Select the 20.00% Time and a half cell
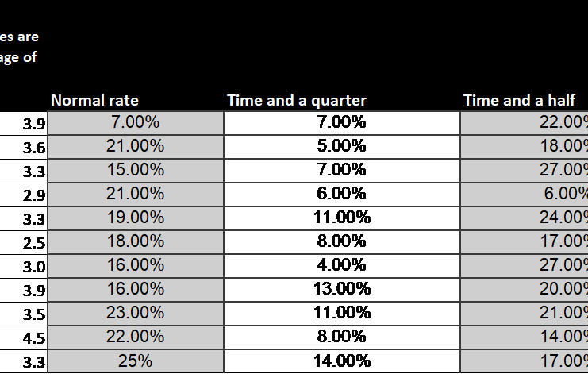Screen dimensions: 588x374 (525, 290)
